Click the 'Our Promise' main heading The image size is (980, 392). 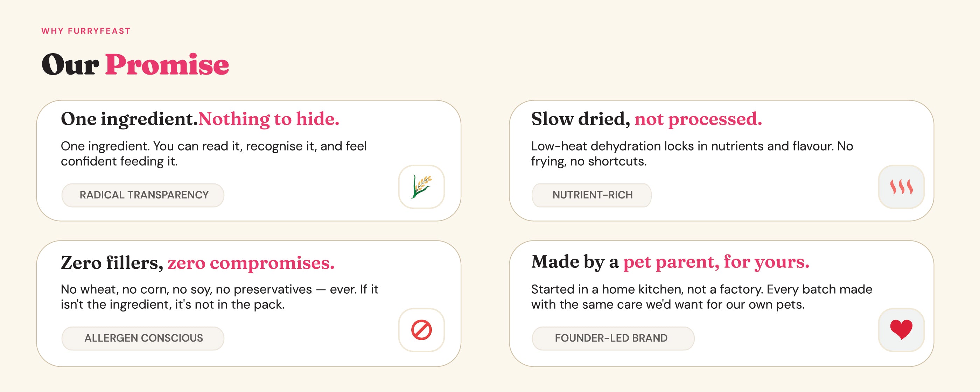[x=135, y=65]
